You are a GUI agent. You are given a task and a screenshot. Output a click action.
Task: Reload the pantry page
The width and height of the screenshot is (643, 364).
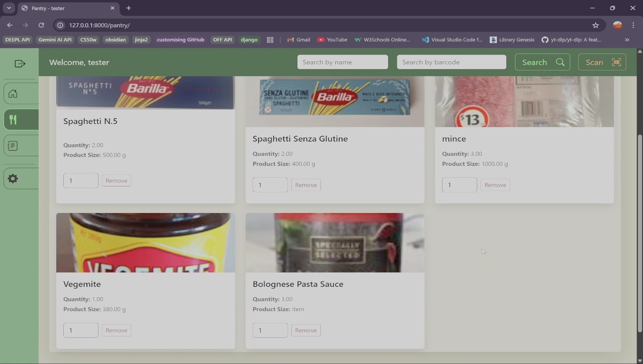click(x=41, y=25)
